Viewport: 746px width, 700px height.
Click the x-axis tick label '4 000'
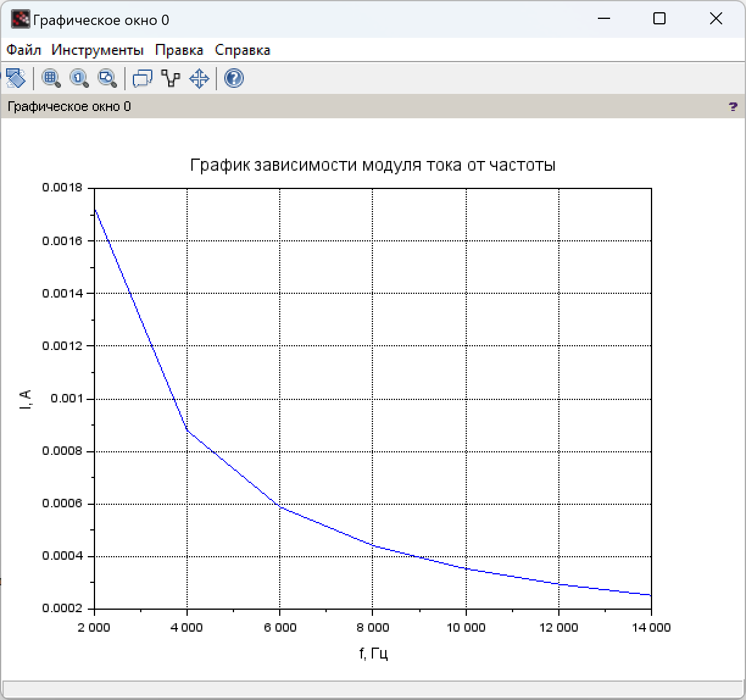187,628
